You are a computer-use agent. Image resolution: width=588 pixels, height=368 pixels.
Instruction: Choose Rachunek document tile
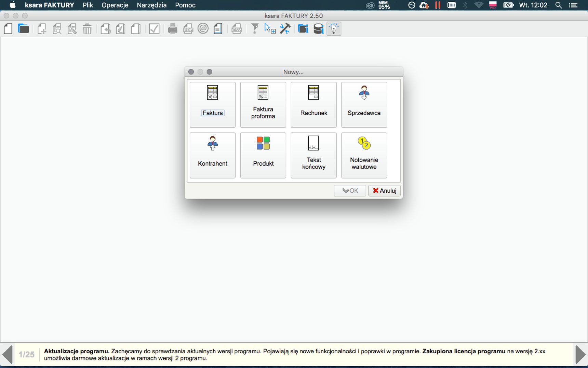tap(314, 105)
